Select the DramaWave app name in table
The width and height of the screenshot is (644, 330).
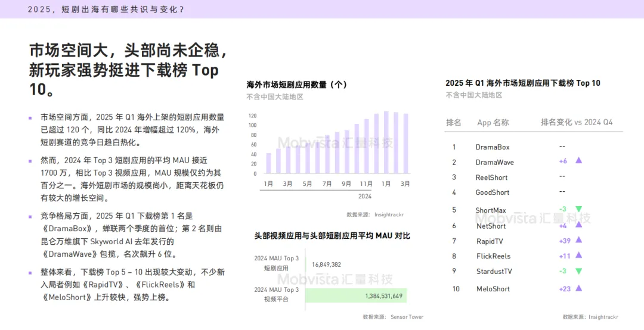(x=494, y=162)
